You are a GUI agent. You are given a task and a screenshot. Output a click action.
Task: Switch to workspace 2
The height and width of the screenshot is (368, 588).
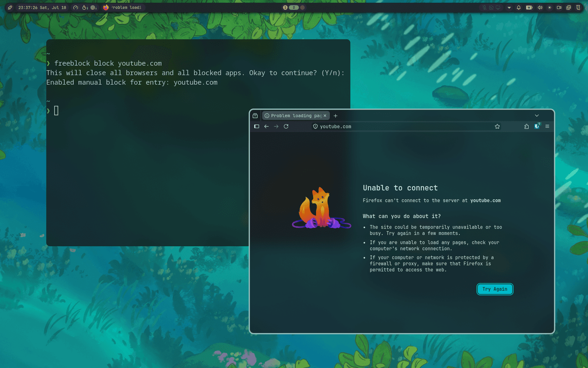[x=294, y=8]
